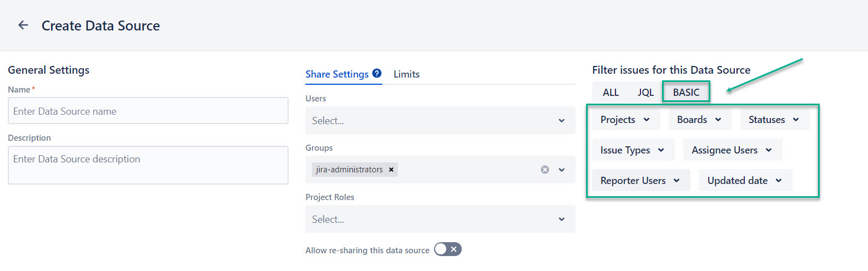Expand the Groups dropdown chevron
This screenshot has width=868, height=271.
pyautogui.click(x=562, y=170)
